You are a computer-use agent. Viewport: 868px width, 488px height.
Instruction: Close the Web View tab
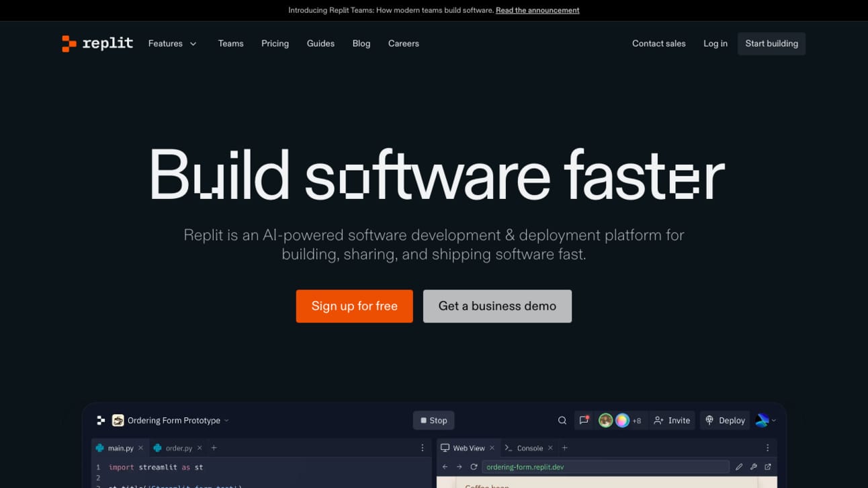coord(492,448)
